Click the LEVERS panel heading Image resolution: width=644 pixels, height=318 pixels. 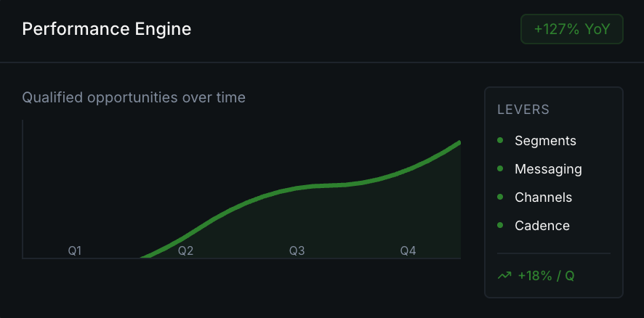pyautogui.click(x=523, y=110)
